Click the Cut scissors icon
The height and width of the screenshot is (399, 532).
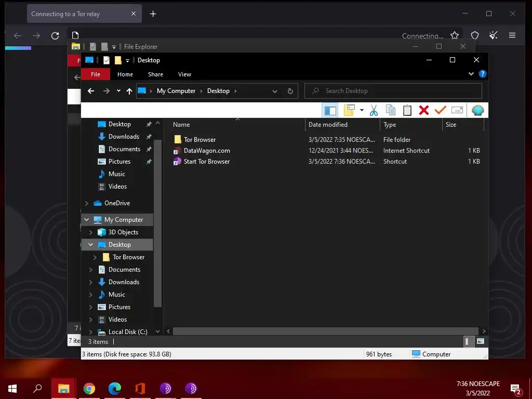click(374, 110)
